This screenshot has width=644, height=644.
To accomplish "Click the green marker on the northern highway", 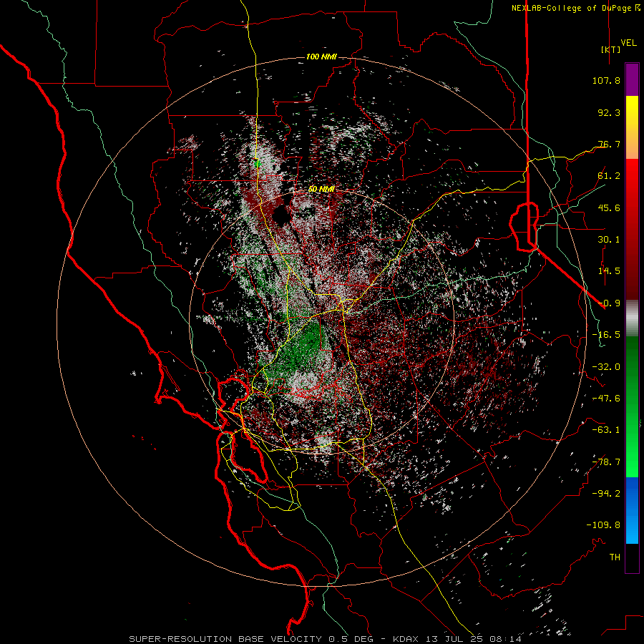I will click(x=257, y=164).
